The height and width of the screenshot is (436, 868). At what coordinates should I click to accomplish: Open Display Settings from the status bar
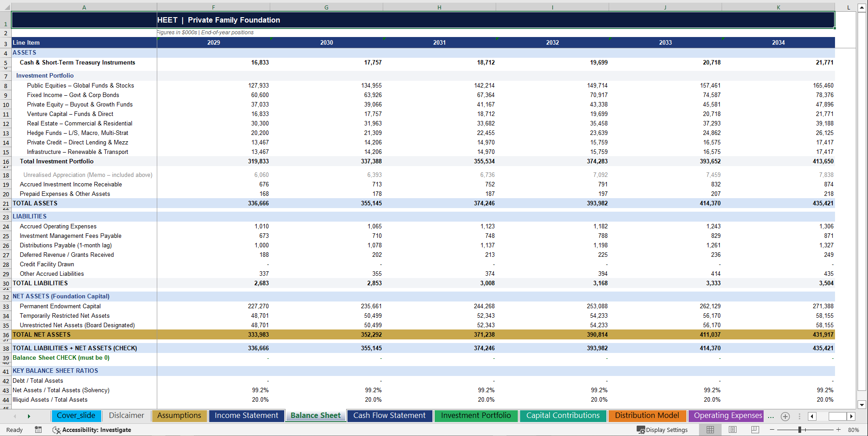click(662, 430)
